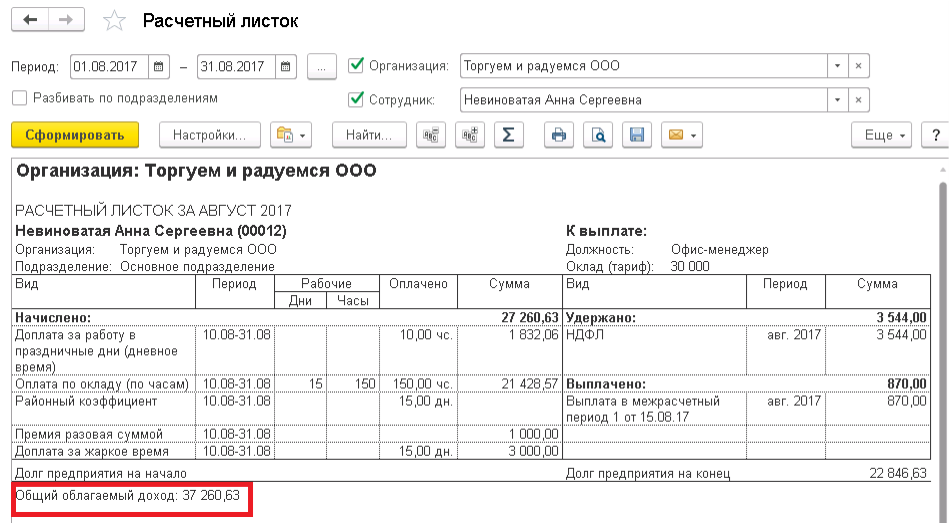The image size is (952, 523).
Task: Select Оплата по окладу (по часам) row
Action: [x=287, y=384]
